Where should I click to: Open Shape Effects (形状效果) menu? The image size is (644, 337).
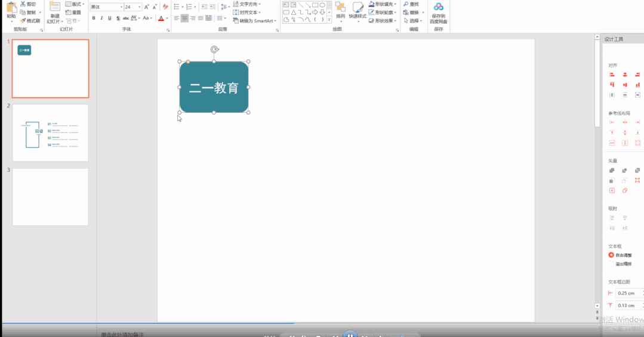[383, 20]
